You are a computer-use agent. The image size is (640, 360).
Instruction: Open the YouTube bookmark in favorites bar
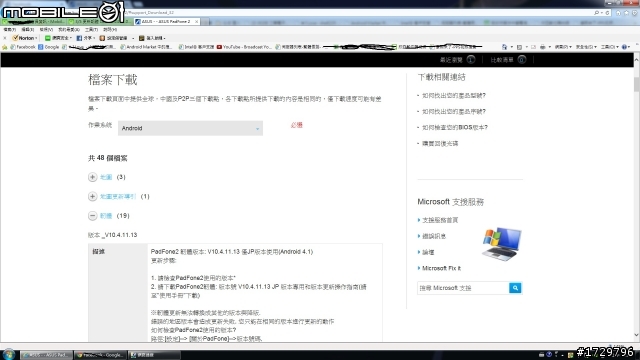[x=244, y=47]
